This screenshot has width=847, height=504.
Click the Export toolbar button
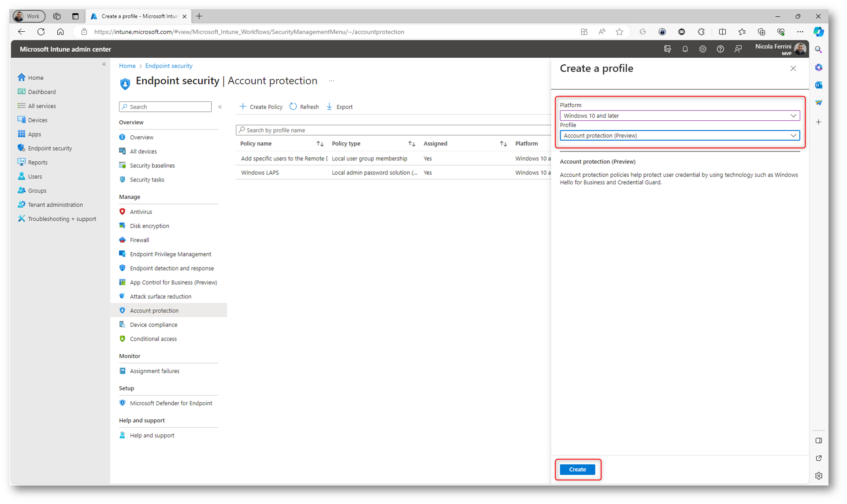tap(339, 107)
